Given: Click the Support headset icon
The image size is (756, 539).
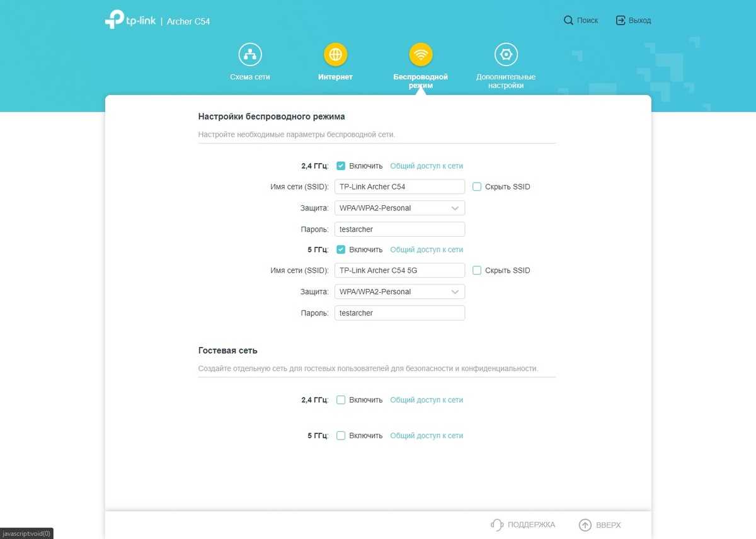Looking at the screenshot, I should tap(497, 525).
